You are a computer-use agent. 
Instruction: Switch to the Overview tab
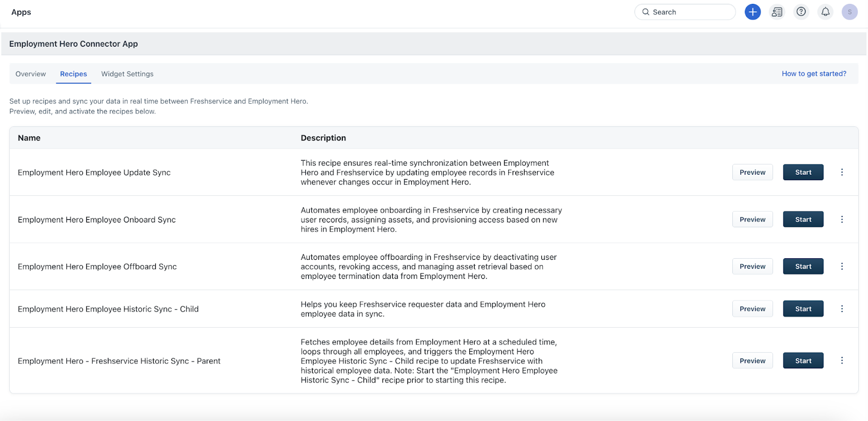(31, 74)
